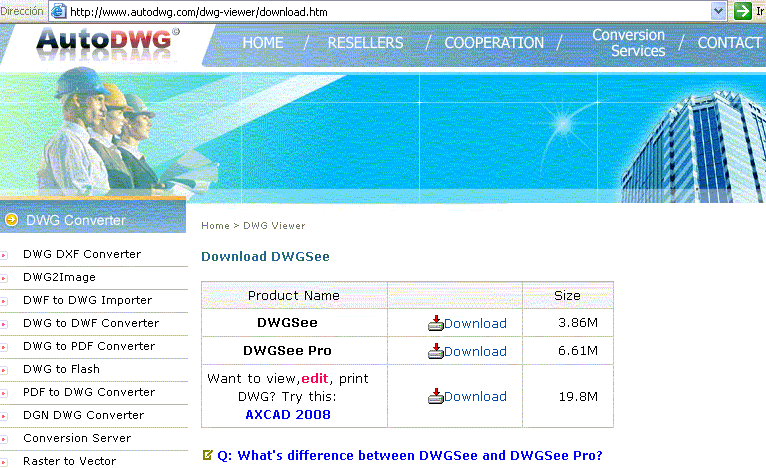Click the 'Product Name' column header
This screenshot has width=766, height=468.
(294, 296)
